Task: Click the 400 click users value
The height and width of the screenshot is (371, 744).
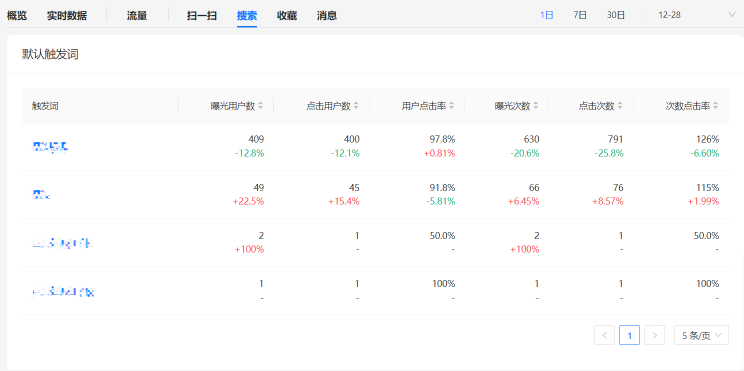Action: click(352, 139)
